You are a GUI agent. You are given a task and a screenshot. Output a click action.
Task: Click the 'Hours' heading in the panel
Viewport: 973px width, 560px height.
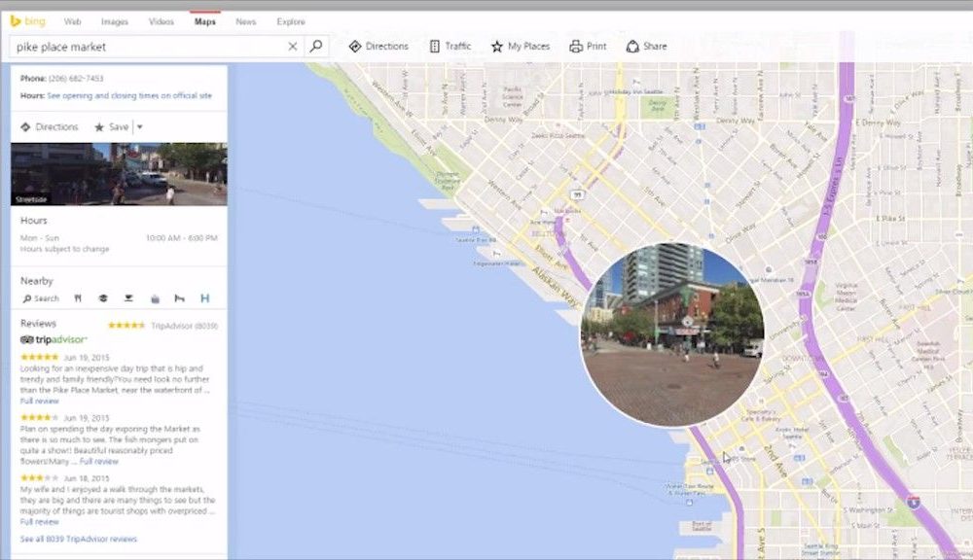[x=33, y=221]
